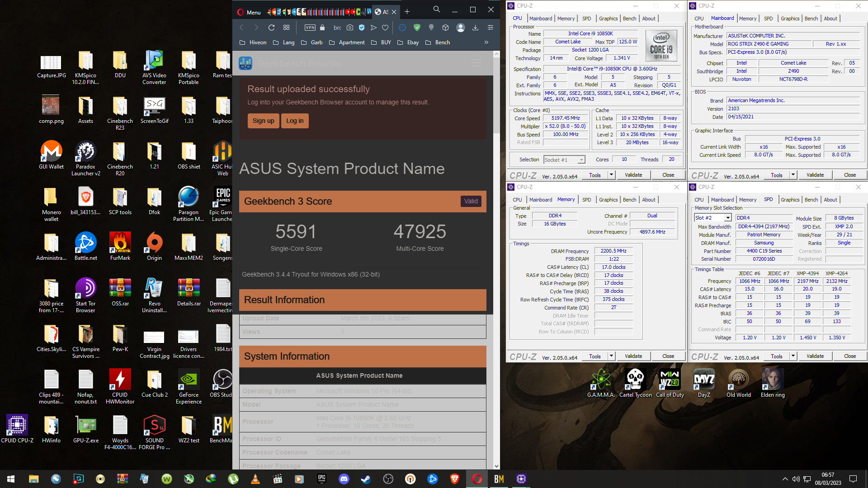Image resolution: width=868 pixels, height=488 pixels.
Task: Open Graphics tab in CPU-Z Mainboard window
Action: pyautogui.click(x=790, y=19)
